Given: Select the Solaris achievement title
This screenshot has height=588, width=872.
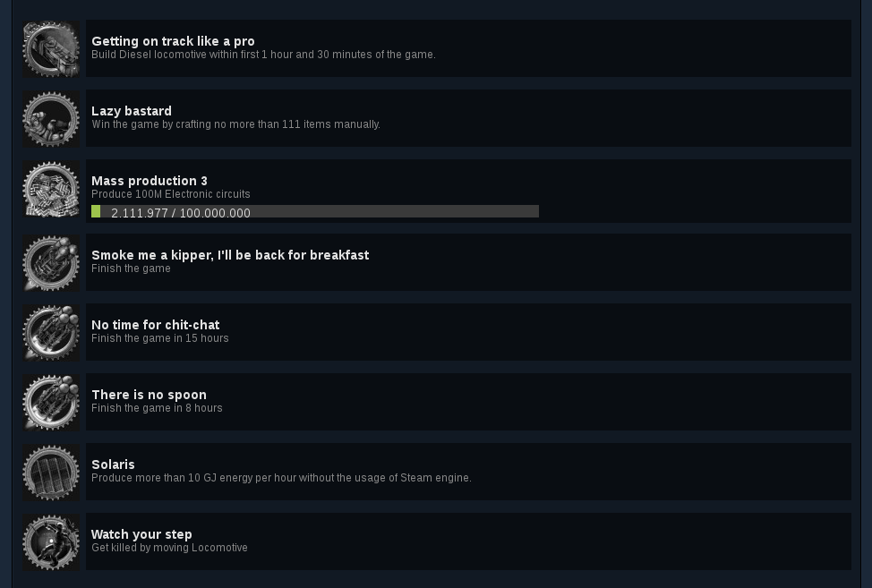Looking at the screenshot, I should click(113, 464).
